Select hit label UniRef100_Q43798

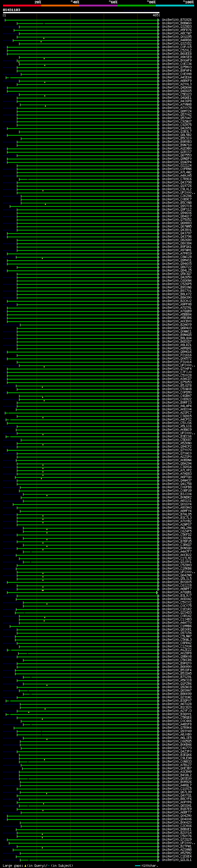tap(177, 182)
